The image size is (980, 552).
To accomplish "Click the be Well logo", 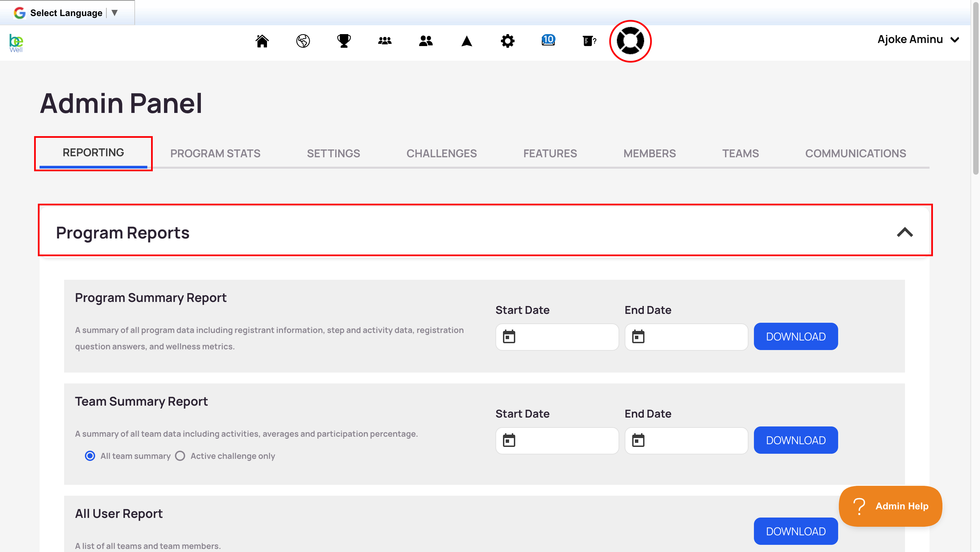I will pyautogui.click(x=16, y=43).
